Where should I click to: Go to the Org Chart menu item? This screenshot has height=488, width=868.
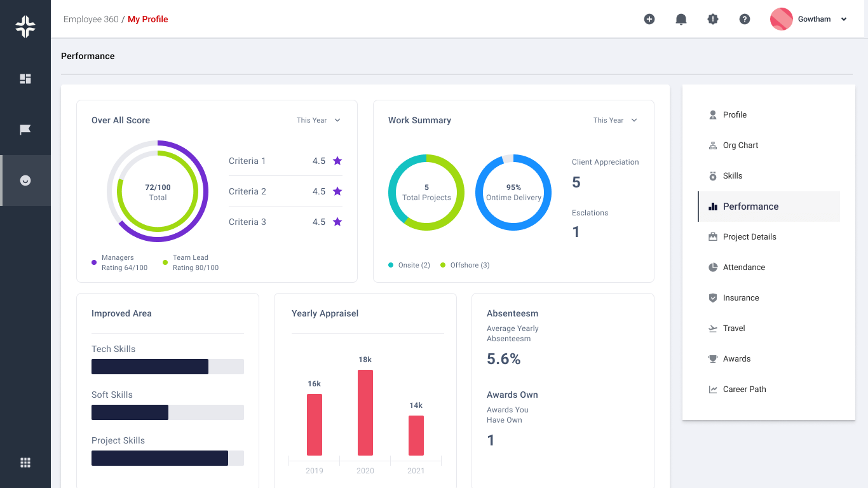click(740, 145)
